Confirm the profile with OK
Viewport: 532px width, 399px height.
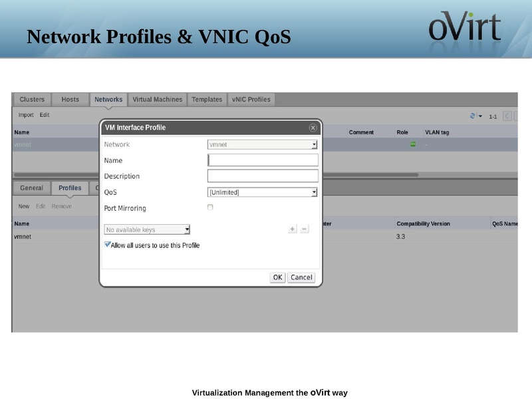tap(277, 277)
